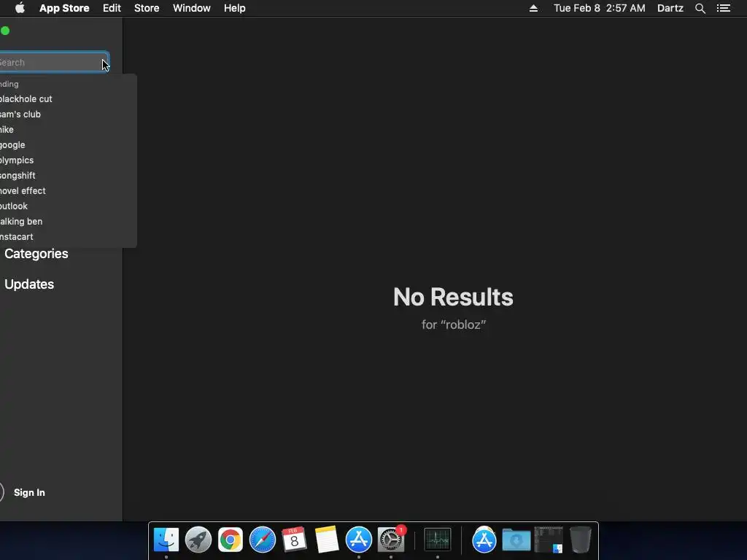Open the Help menu
This screenshot has height=560, width=747.
[235, 8]
